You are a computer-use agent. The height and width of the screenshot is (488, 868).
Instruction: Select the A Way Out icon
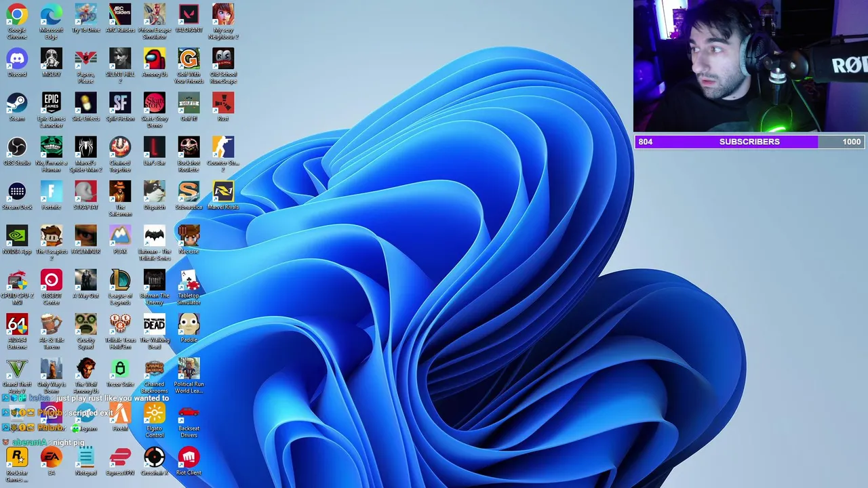pyautogui.click(x=85, y=280)
